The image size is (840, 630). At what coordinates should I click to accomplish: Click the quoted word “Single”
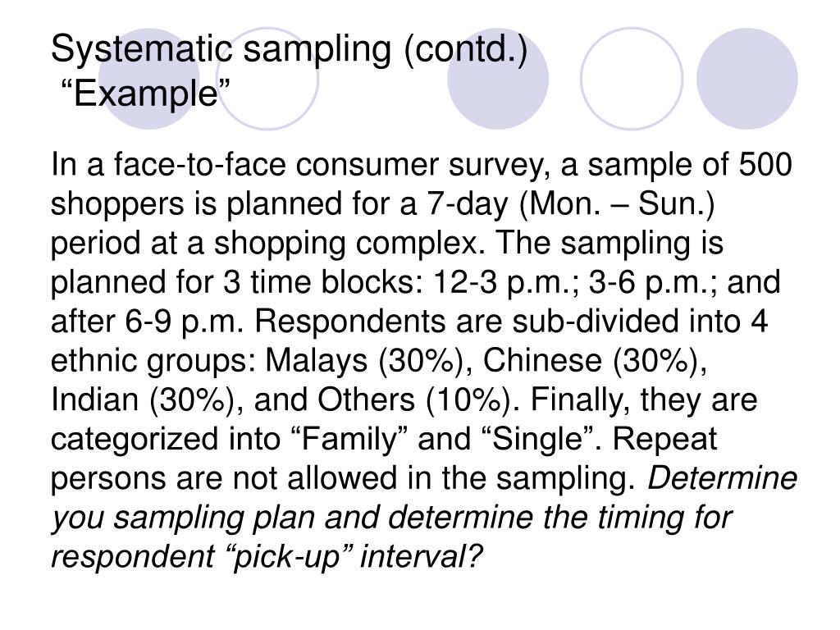541,440
